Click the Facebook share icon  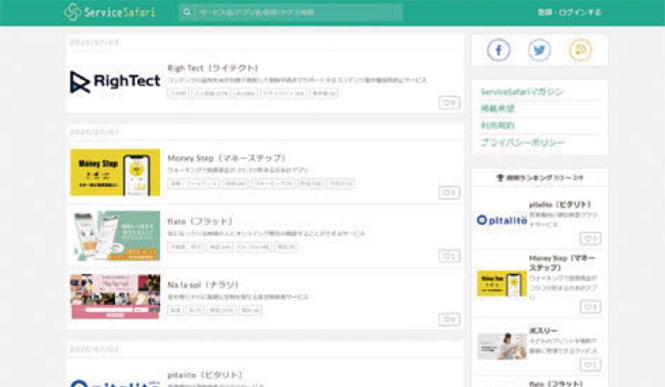click(498, 50)
